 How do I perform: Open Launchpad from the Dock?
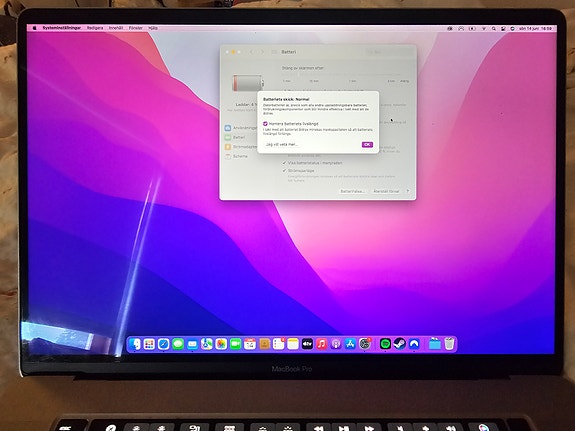(x=149, y=344)
